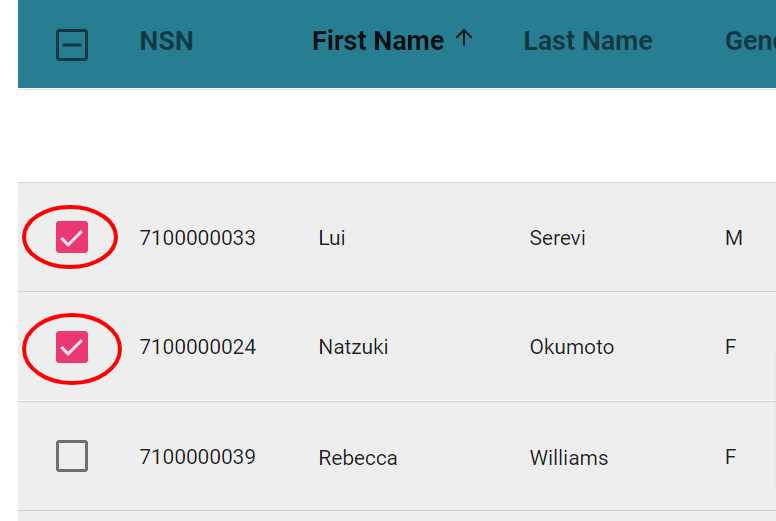The image size is (776, 521).
Task: Select NSN 7100000039 cell
Action: point(197,457)
